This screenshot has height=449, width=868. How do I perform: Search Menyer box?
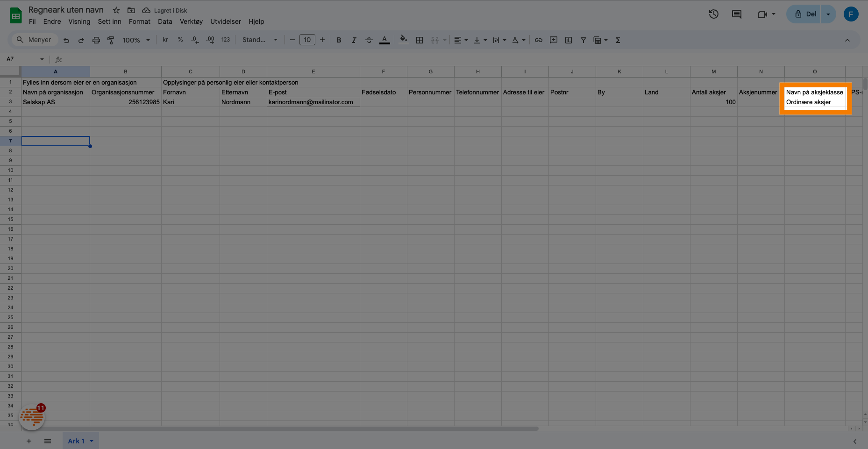pyautogui.click(x=34, y=40)
